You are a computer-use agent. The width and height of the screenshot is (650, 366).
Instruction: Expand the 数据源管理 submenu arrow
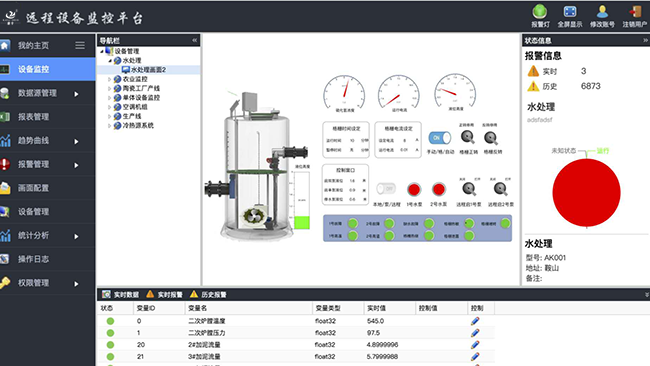(x=76, y=94)
